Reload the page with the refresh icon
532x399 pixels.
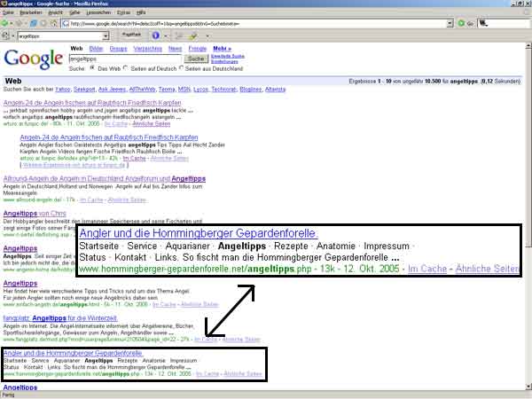(34, 23)
